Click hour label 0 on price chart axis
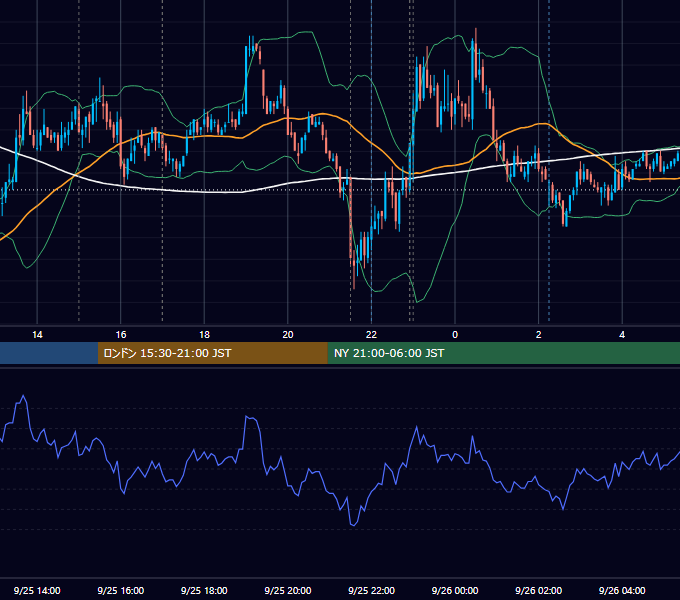The width and height of the screenshot is (680, 600). [455, 334]
